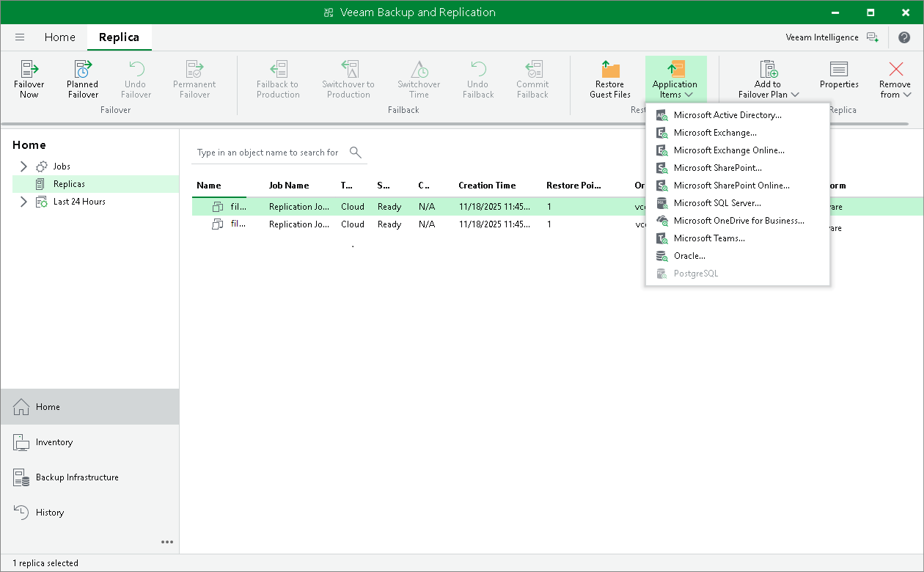924x572 pixels.
Task: Open the Inventory view
Action: pyautogui.click(x=89, y=442)
